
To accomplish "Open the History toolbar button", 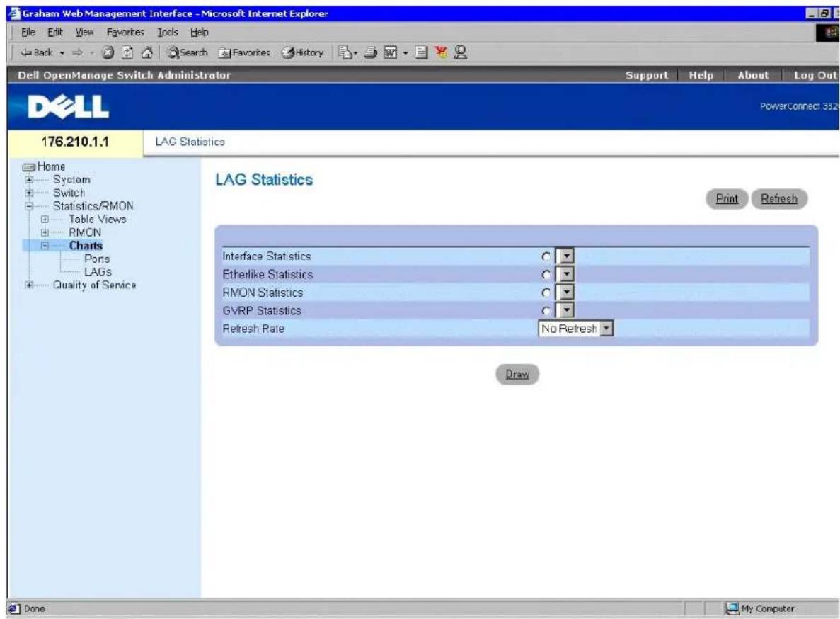I will 303,52.
